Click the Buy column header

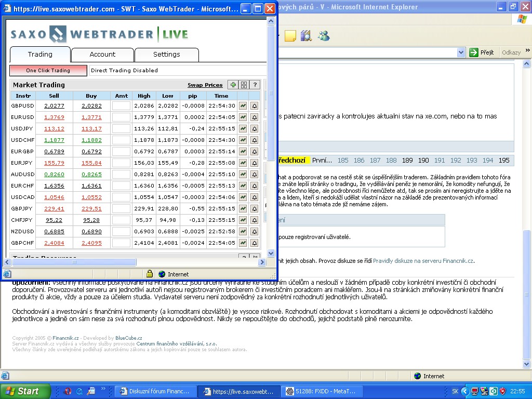coord(91,96)
